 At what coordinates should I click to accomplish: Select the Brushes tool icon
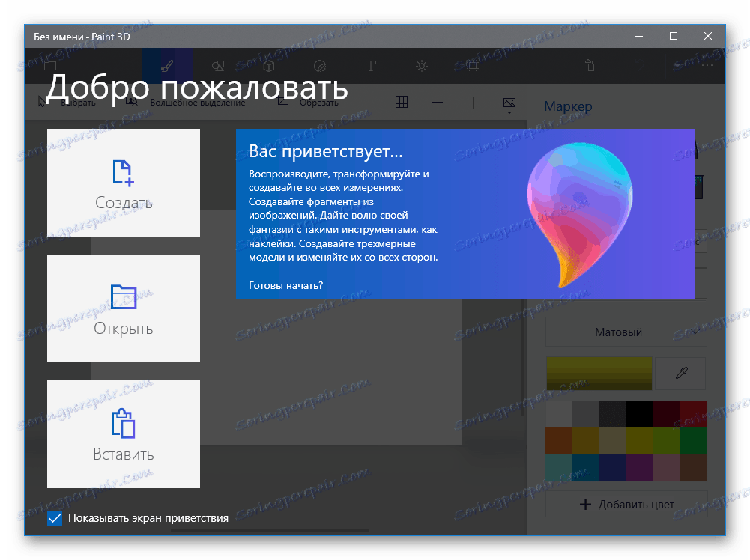[x=167, y=65]
